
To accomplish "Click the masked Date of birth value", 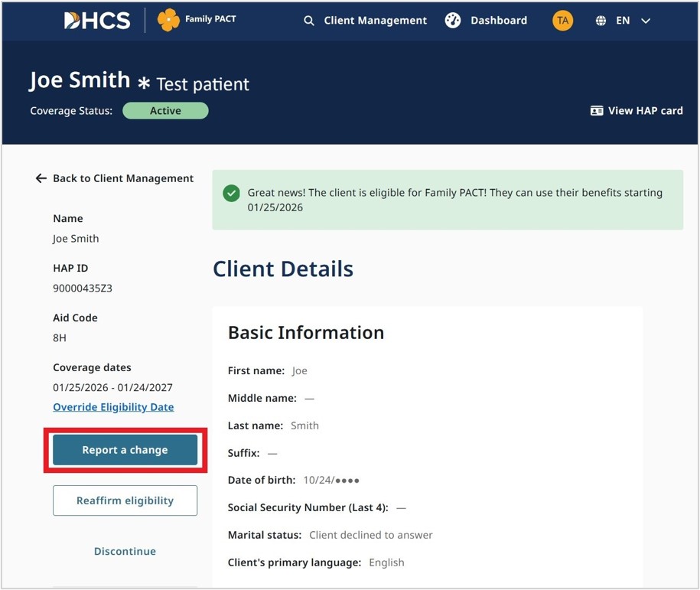I will coord(331,481).
